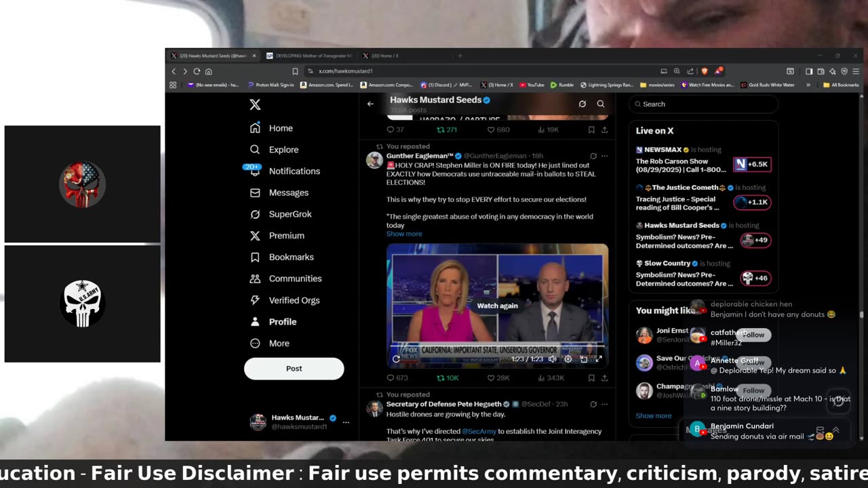Show hidden bookmarks overflow chevron
Viewport: 868px width, 488px height.
(808, 85)
